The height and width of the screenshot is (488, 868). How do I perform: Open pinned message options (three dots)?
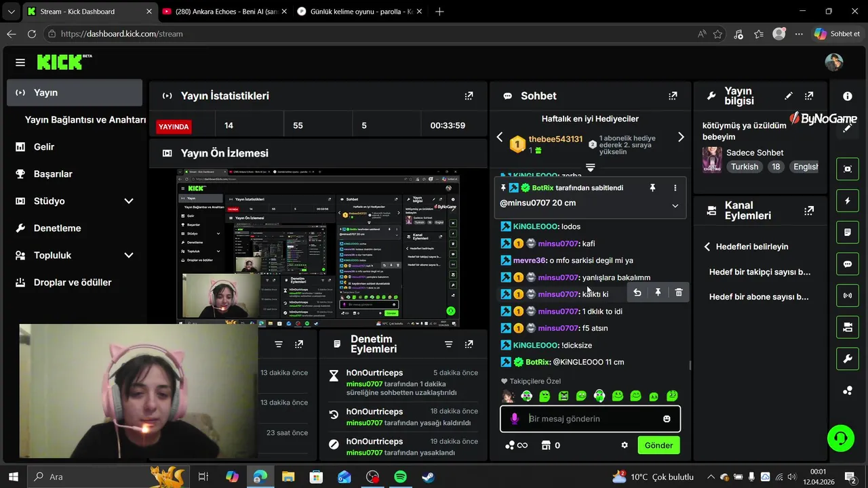pos(675,188)
